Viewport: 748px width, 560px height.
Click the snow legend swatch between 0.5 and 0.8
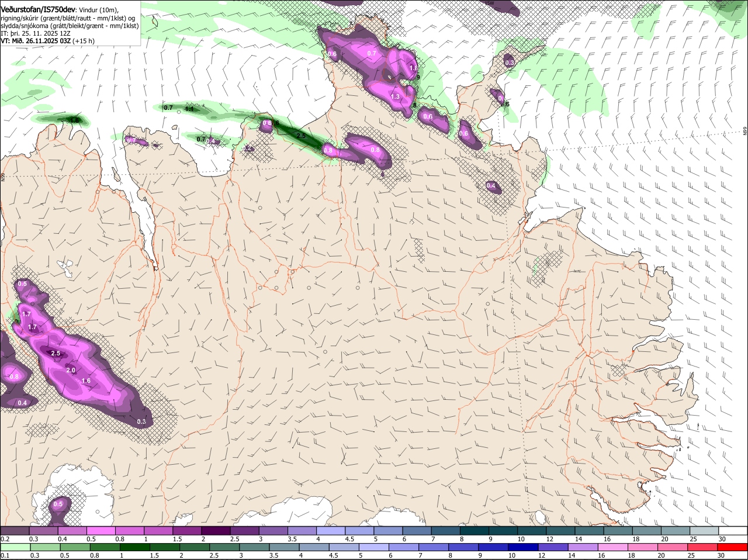pyautogui.click(x=101, y=530)
